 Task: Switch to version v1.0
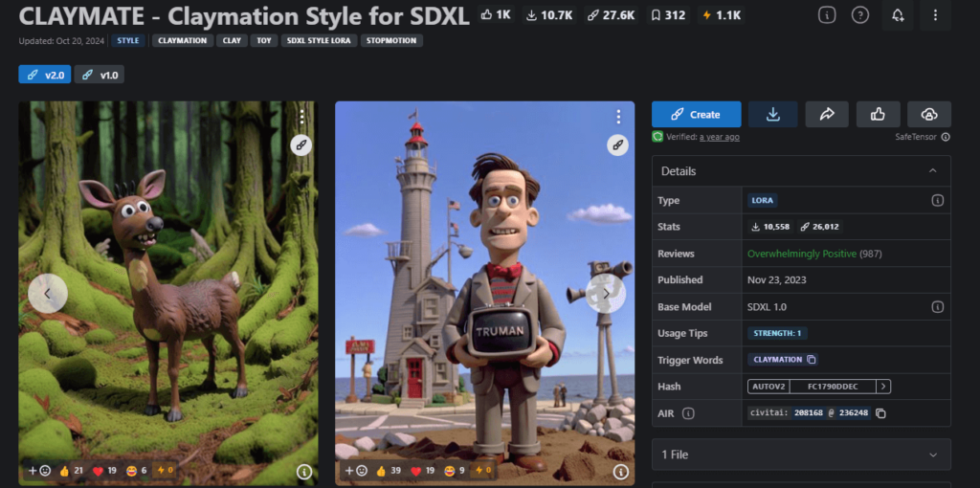(x=100, y=75)
